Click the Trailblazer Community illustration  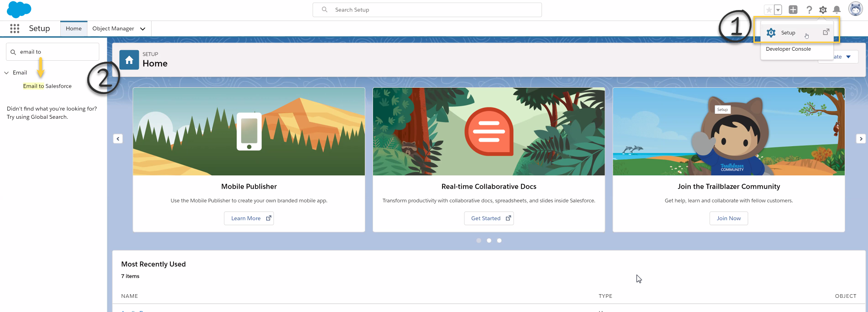point(729,132)
